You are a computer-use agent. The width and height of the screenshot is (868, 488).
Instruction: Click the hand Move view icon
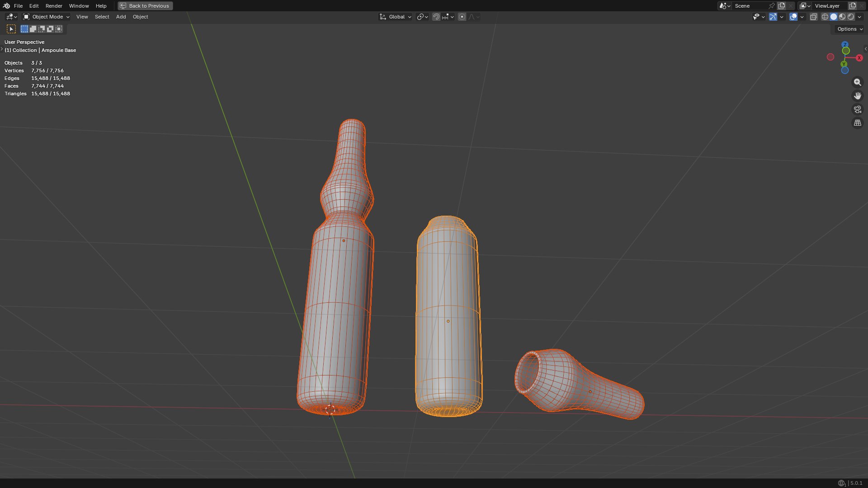point(857,96)
